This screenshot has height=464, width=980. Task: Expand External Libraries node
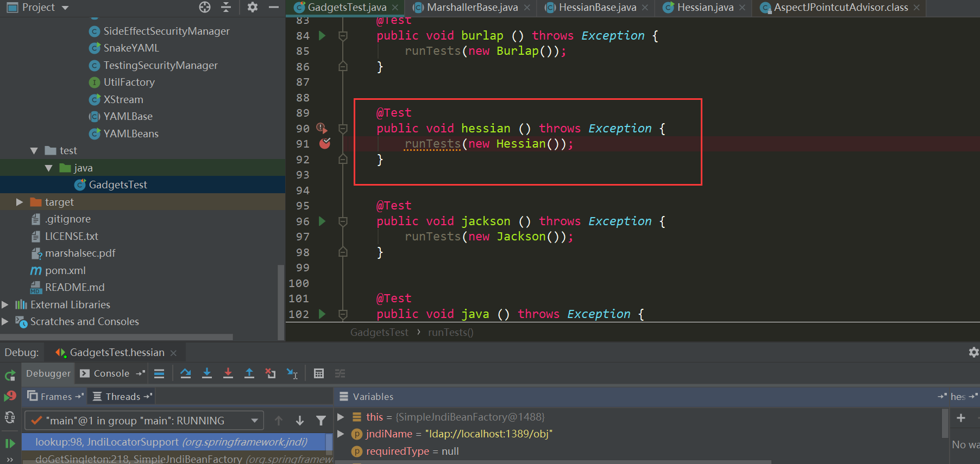coord(5,304)
